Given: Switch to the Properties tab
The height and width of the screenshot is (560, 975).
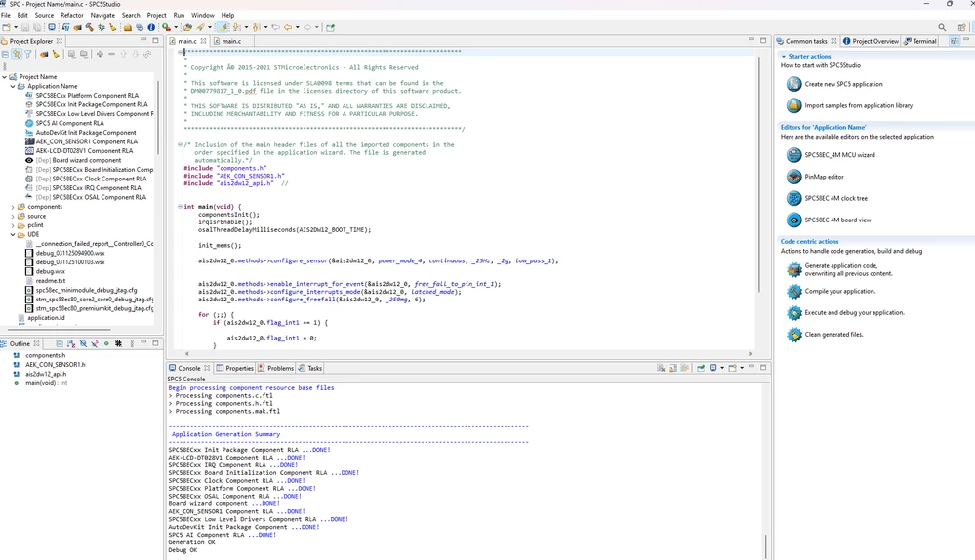Looking at the screenshot, I should click(234, 368).
